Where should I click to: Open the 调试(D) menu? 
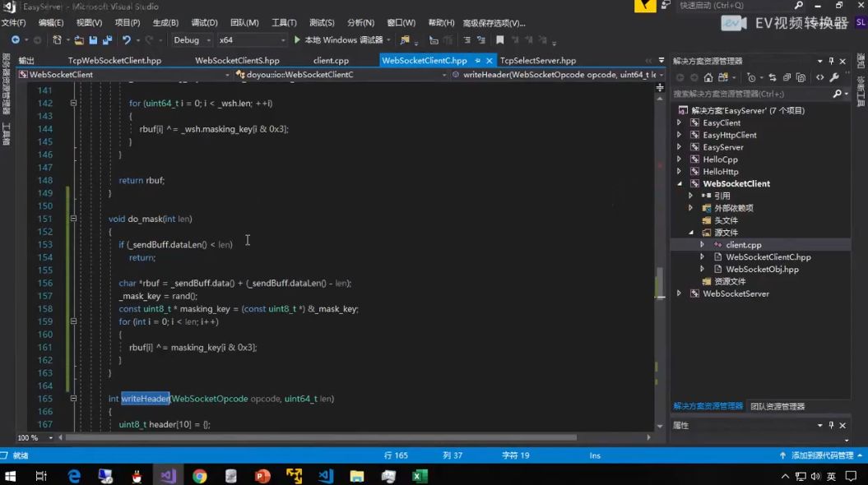202,22
